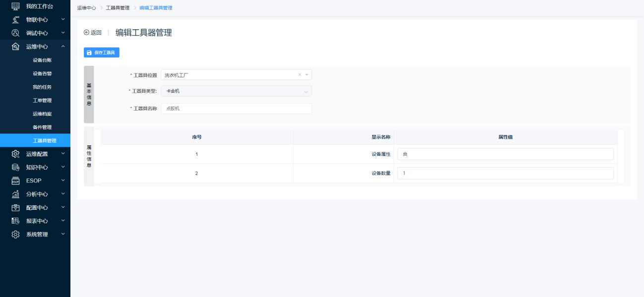The image size is (644, 297).
Task: Open the 工器具位置 dropdown arrow
Action: pyautogui.click(x=307, y=75)
